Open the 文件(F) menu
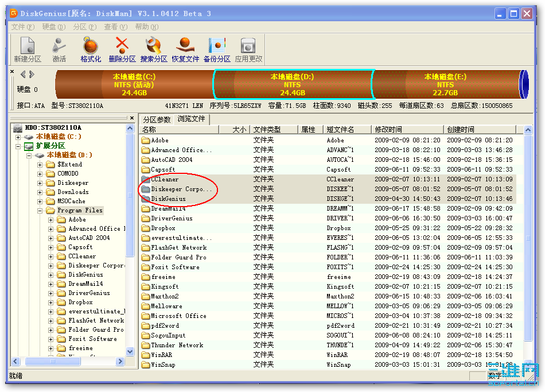The image size is (545, 392). coord(23,27)
